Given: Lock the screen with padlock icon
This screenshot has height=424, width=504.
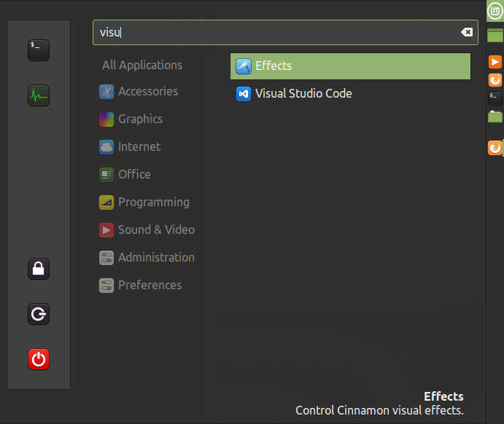Looking at the screenshot, I should point(39,269).
